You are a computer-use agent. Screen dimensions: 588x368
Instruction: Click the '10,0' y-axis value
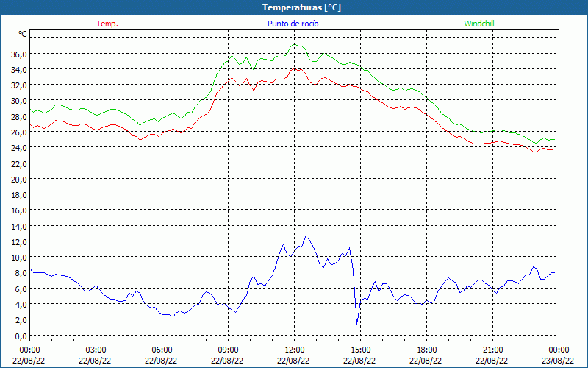(x=19, y=258)
